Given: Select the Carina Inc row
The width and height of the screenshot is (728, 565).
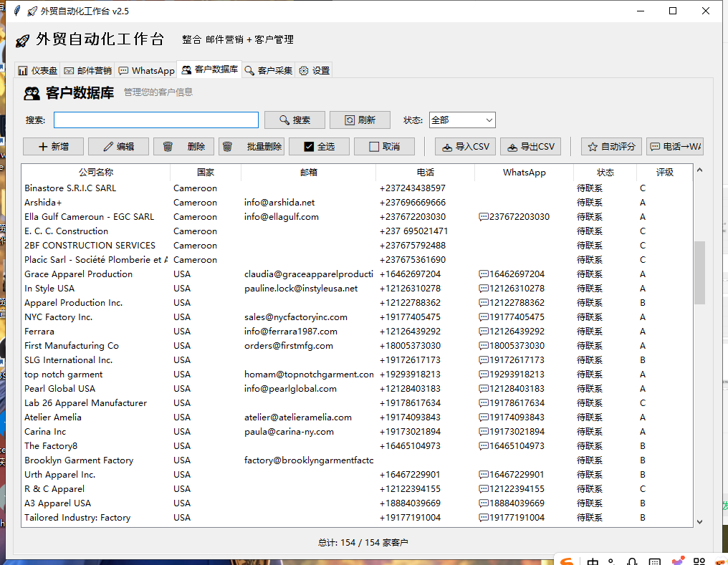Looking at the screenshot, I should pos(357,432).
